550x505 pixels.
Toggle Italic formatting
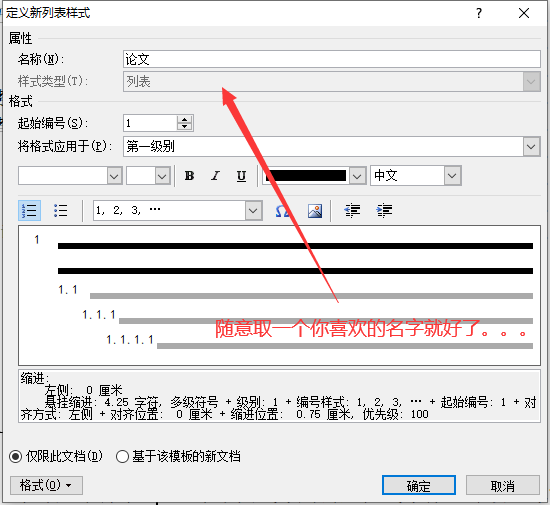point(215,176)
